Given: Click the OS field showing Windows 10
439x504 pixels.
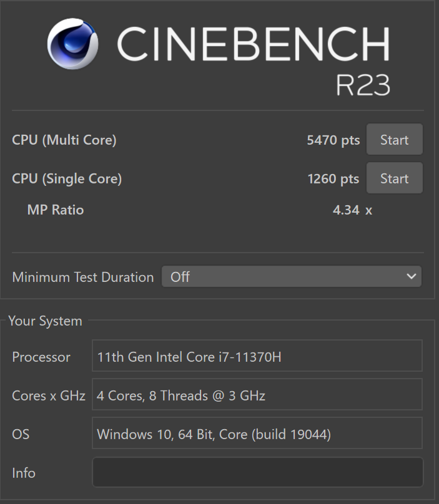Looking at the screenshot, I should [257, 433].
